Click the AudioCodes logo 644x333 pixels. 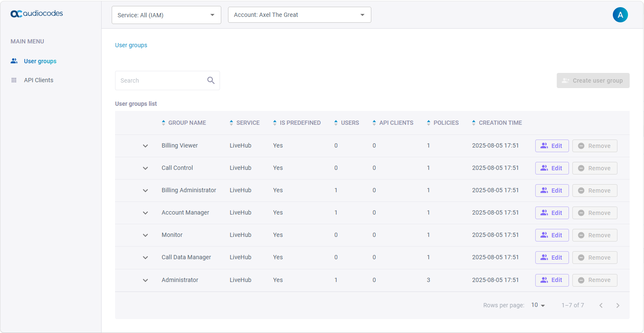click(x=37, y=13)
